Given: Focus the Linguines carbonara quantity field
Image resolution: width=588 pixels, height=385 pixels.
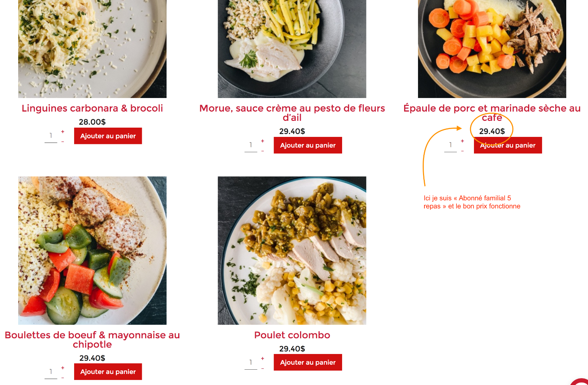Looking at the screenshot, I should point(51,136).
